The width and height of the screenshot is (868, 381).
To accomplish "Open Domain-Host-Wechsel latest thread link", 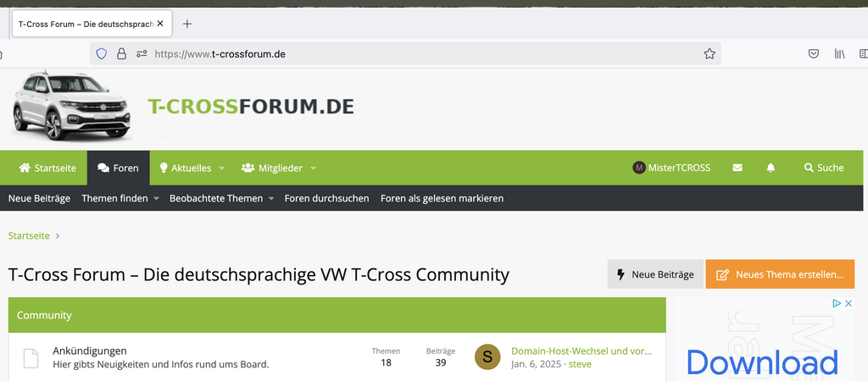I will click(x=581, y=351).
